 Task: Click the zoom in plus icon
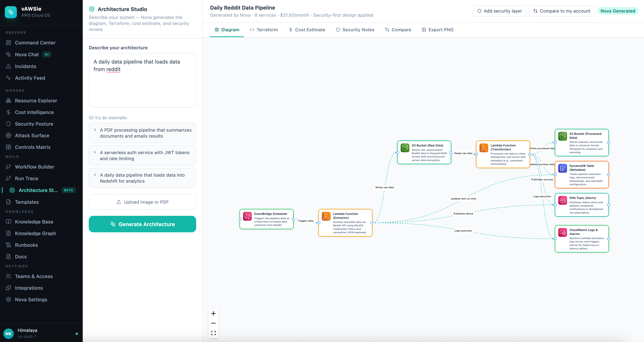point(213,313)
